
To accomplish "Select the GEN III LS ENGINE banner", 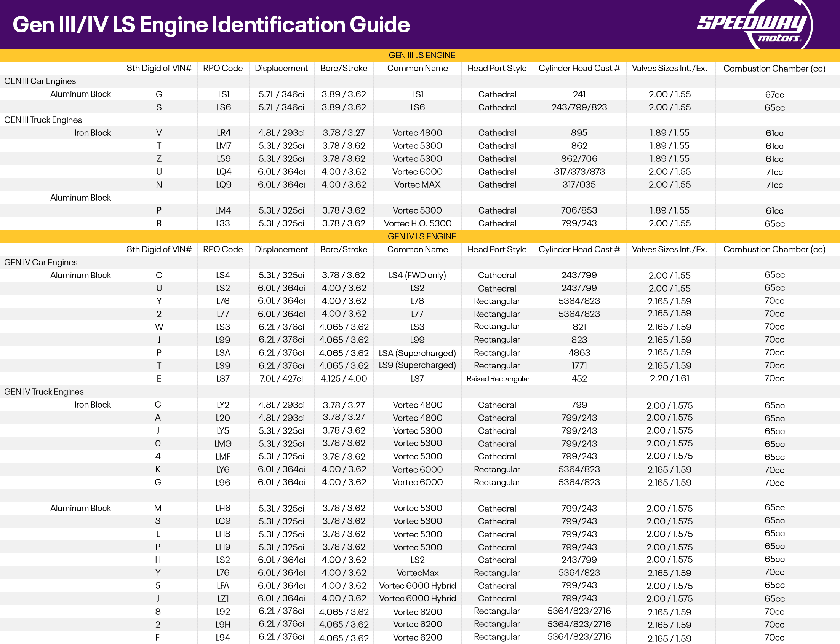I will click(421, 55).
